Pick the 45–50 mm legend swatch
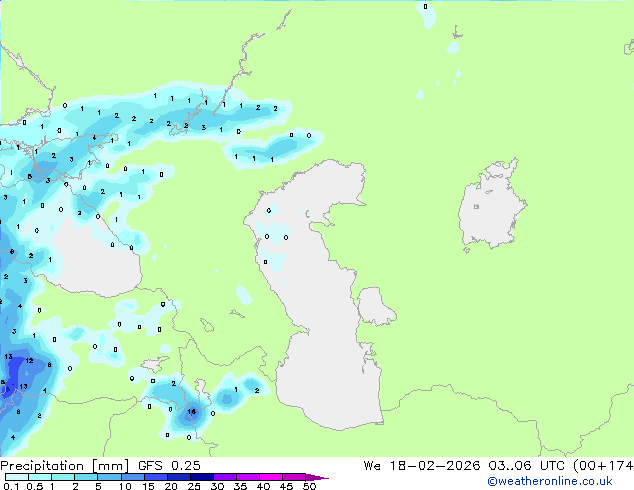The image size is (634, 490). click(294, 477)
